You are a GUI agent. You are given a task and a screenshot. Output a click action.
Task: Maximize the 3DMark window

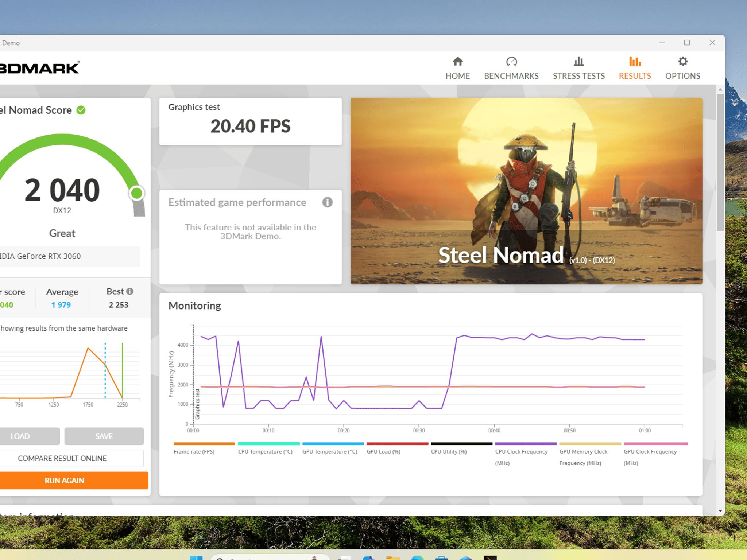[687, 43]
